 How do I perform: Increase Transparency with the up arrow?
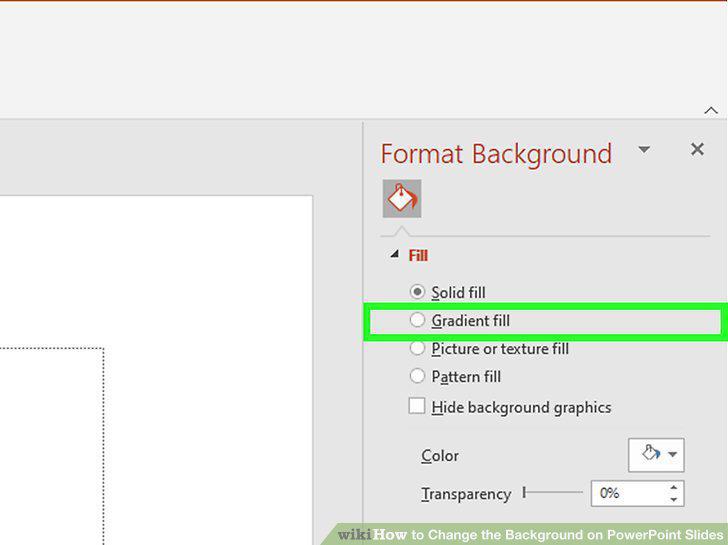click(674, 487)
